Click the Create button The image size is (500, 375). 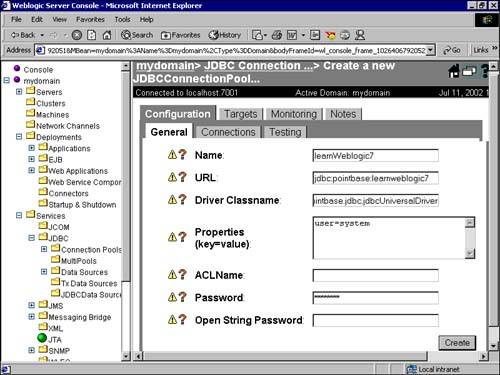tap(457, 343)
